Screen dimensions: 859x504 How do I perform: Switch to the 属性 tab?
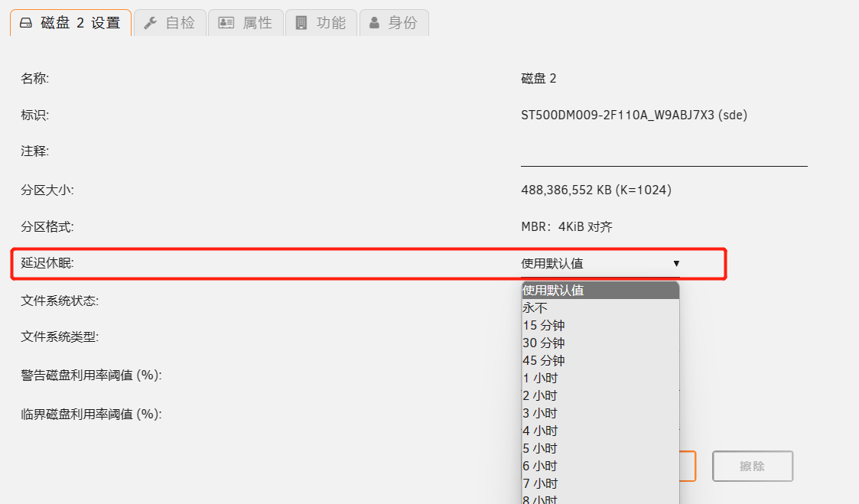pyautogui.click(x=246, y=23)
